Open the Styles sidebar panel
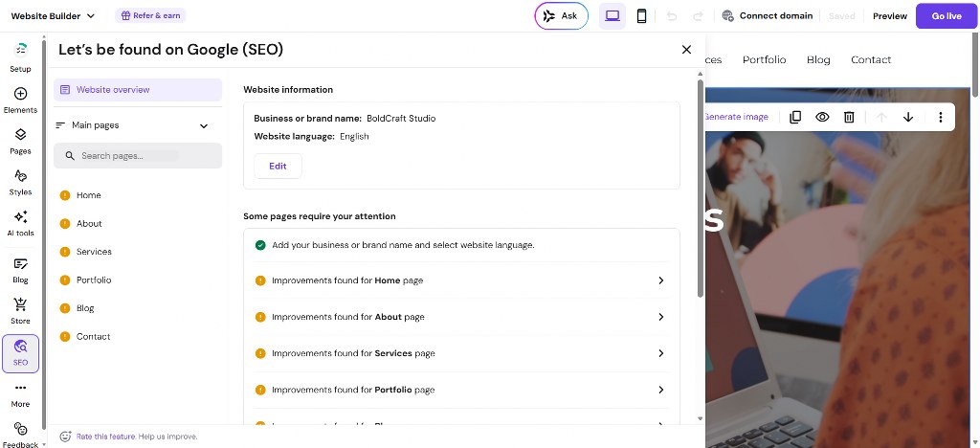 pyautogui.click(x=20, y=183)
